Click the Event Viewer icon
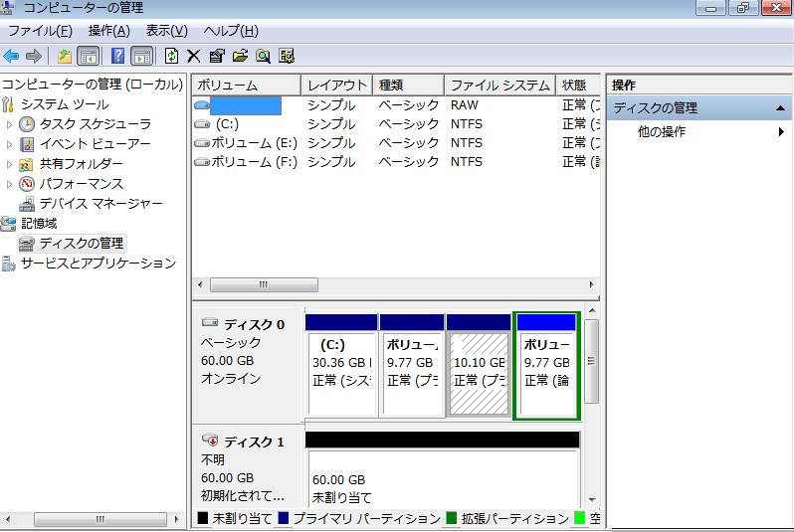Viewport: 794px width, 532px height. coord(26,144)
